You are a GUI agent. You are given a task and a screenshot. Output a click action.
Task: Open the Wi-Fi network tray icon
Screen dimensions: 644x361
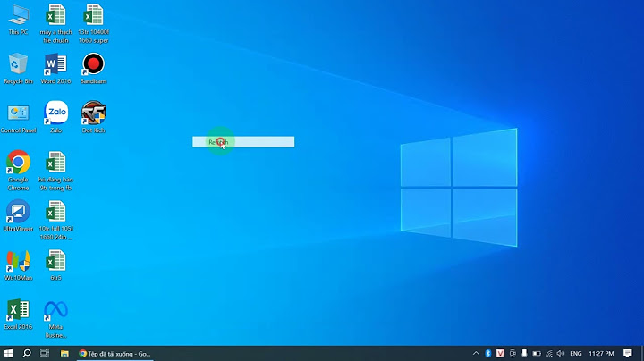coord(548,353)
